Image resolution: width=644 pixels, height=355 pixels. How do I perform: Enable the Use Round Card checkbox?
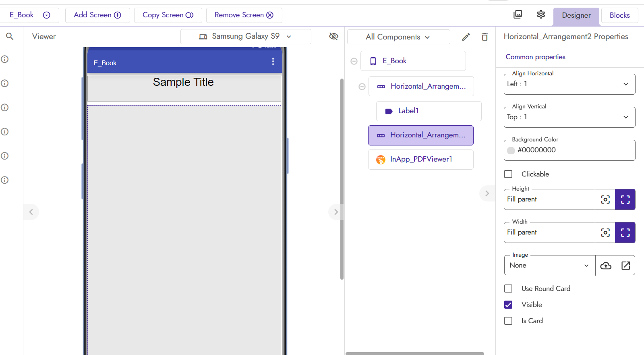[509, 289]
